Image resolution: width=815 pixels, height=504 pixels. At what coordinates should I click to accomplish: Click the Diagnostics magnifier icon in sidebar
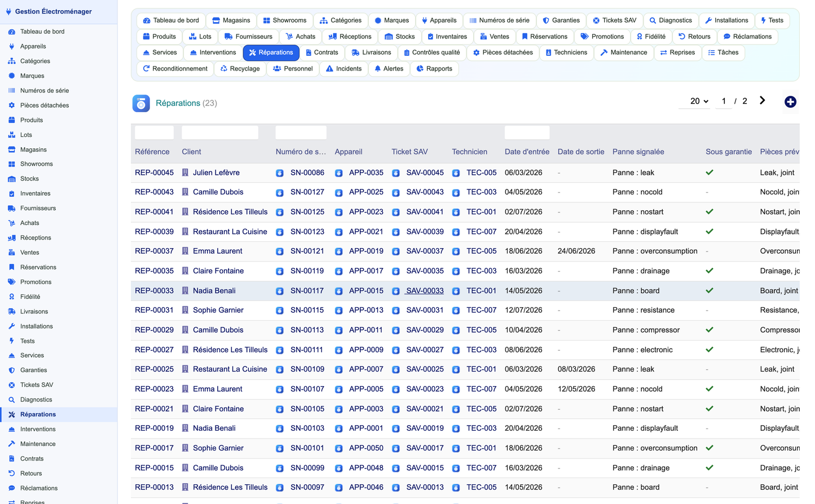pos(11,400)
